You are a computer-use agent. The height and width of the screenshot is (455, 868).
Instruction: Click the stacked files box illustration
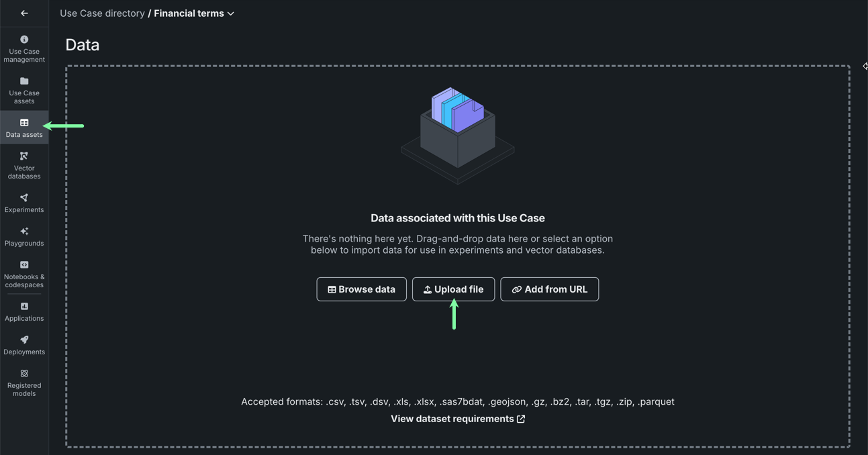(x=458, y=133)
